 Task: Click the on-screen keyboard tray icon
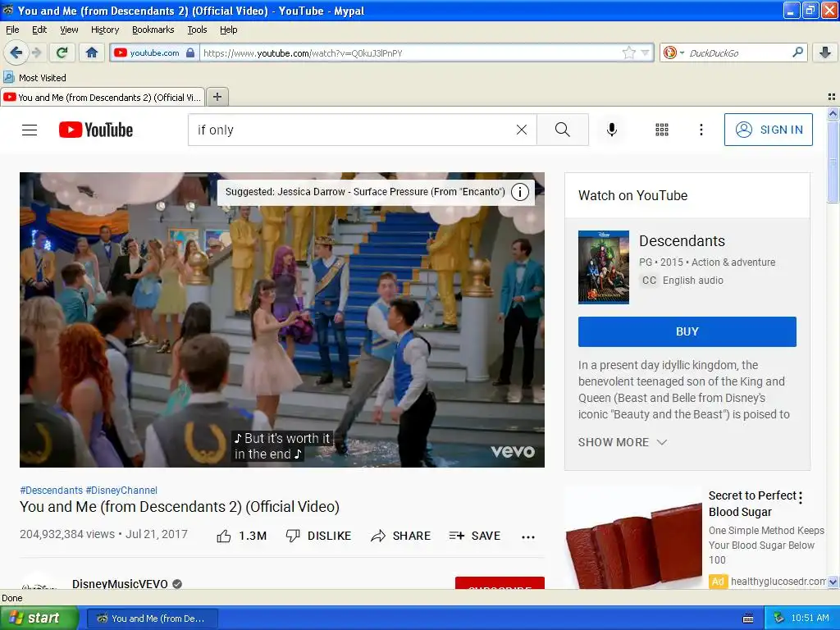[x=748, y=619]
